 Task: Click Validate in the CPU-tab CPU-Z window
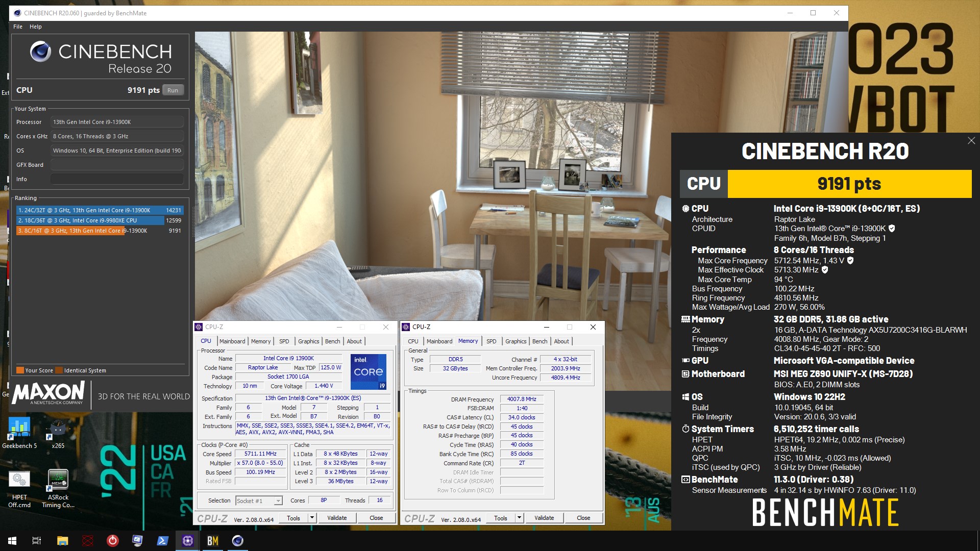coord(337,518)
